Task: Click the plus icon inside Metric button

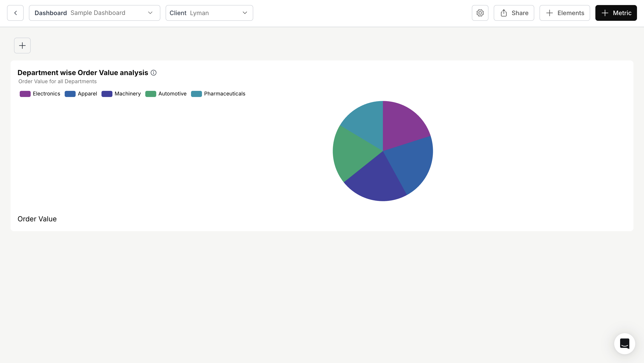Action: pos(605,13)
